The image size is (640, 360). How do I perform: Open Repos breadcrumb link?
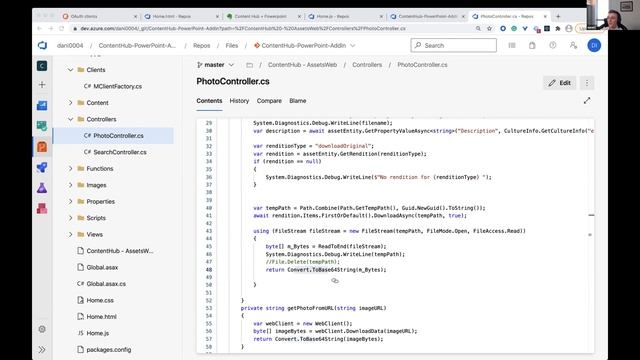tap(202, 45)
